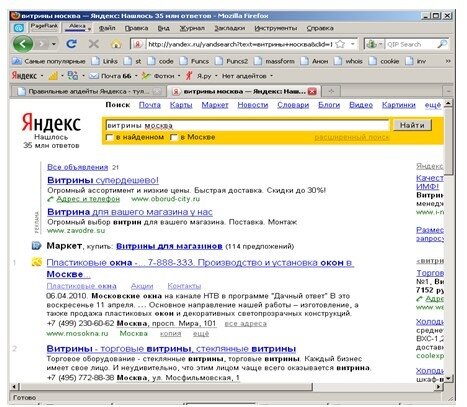
Task: Click the Маркет icon next to Маркет, купить
Action: [36, 246]
